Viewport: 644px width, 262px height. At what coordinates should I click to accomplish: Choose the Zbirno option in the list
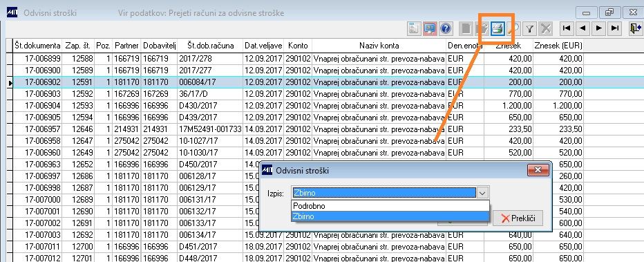pos(390,216)
